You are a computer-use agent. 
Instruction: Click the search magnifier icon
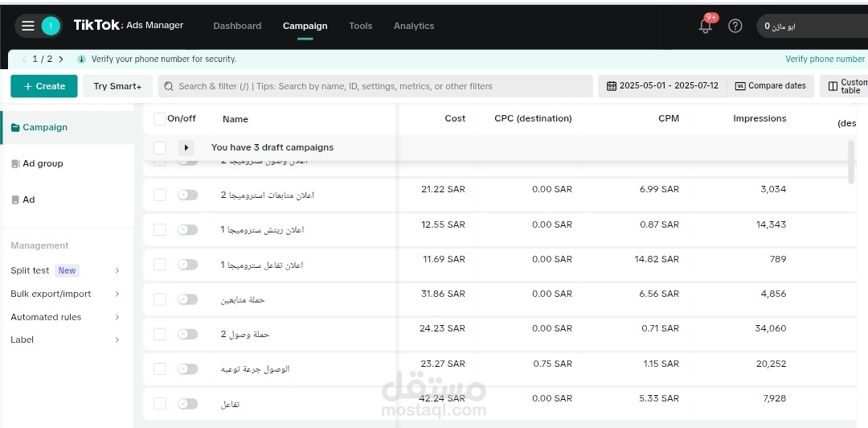(x=170, y=87)
